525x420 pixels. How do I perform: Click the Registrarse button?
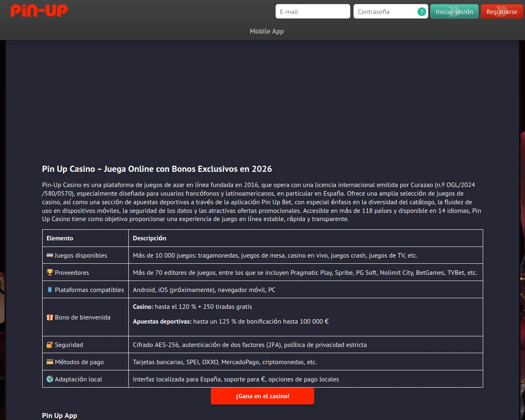(502, 11)
